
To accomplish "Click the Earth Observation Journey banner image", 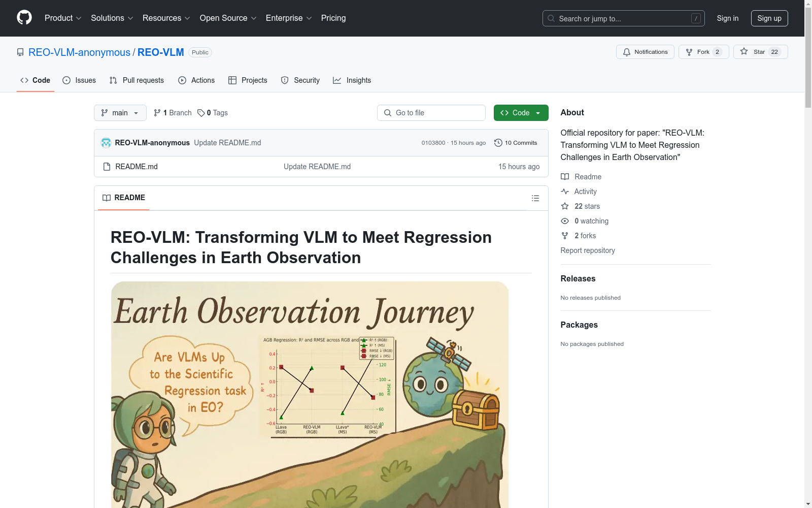I will coord(310,395).
